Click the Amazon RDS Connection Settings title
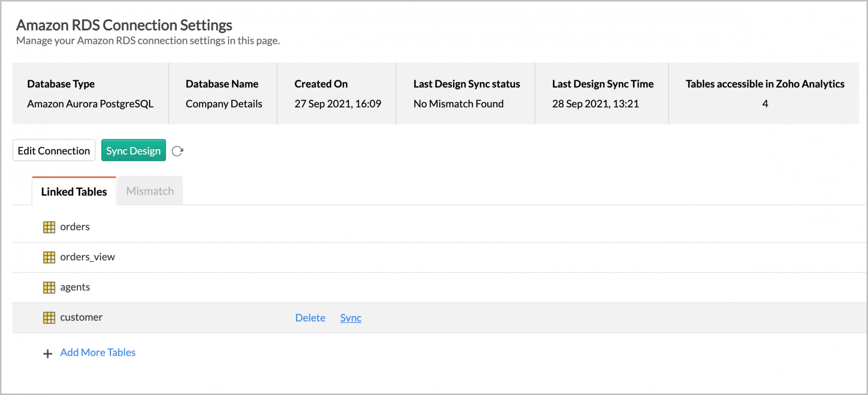This screenshot has width=868, height=395. click(124, 25)
